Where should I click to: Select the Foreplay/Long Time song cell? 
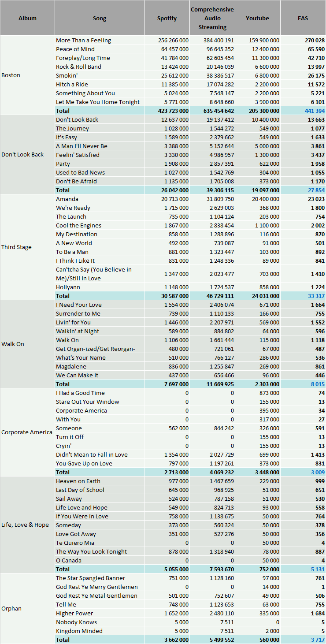tap(100, 58)
